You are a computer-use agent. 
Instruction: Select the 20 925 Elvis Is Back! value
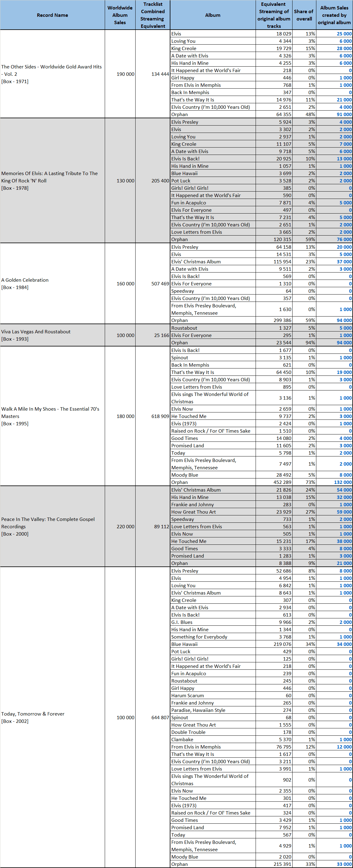click(x=274, y=159)
